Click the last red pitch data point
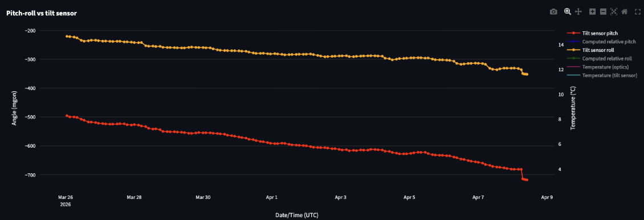The image size is (644, 220). point(527,180)
